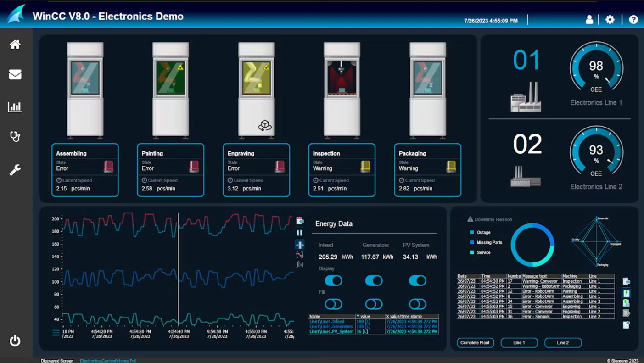Enable PV System Fill toggle
The width and height of the screenshot is (644, 363).
[417, 304]
